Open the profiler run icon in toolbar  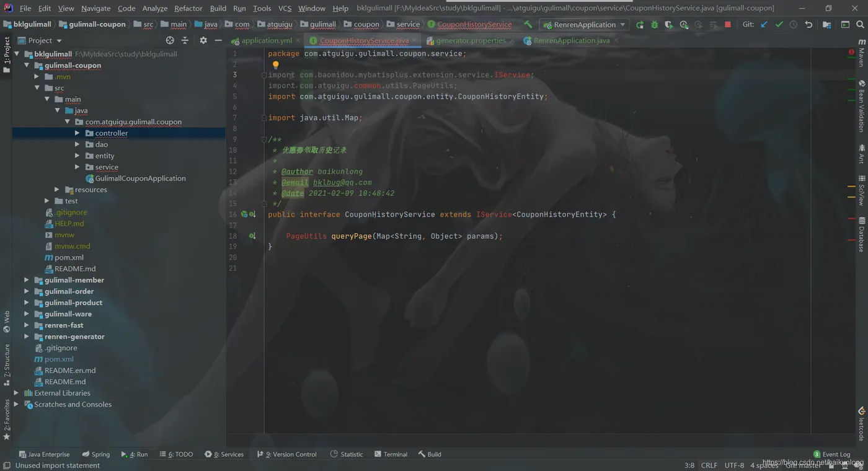684,25
